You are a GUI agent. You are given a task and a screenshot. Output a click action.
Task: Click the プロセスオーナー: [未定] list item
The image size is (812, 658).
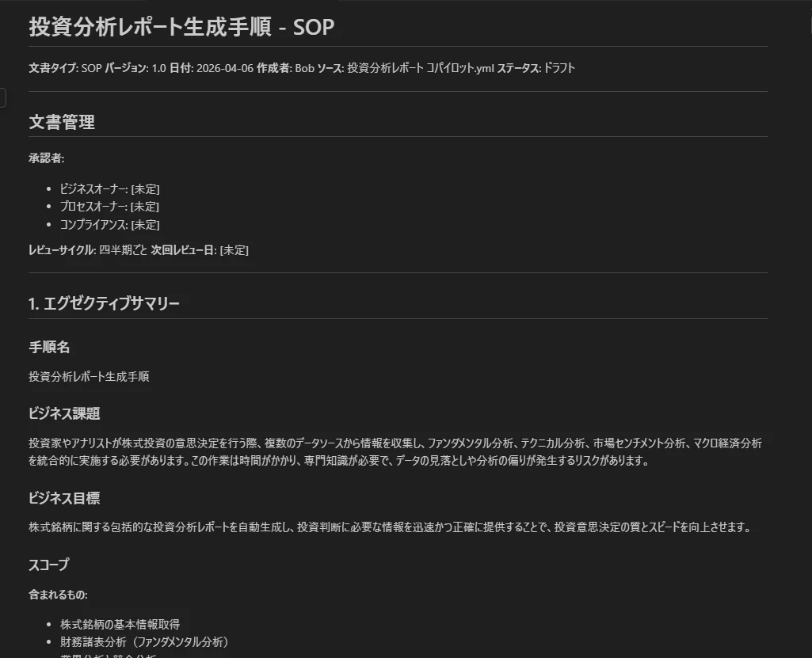110,207
